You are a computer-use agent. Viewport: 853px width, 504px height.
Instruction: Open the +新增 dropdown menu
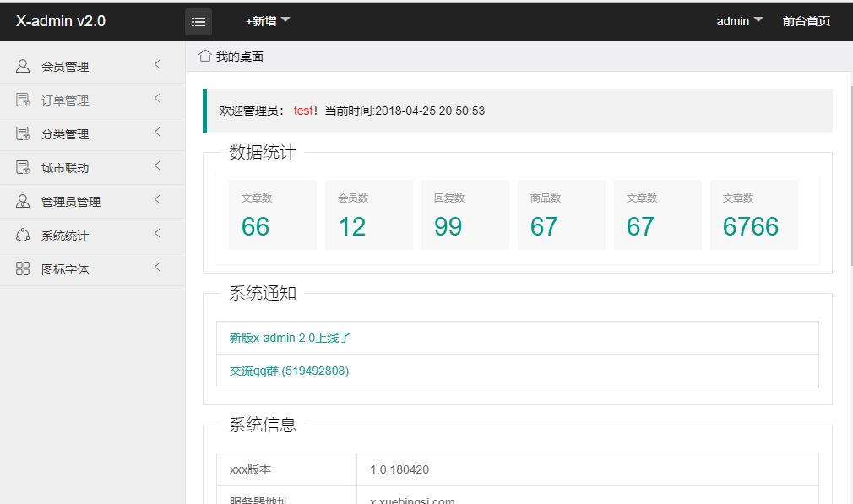267,21
